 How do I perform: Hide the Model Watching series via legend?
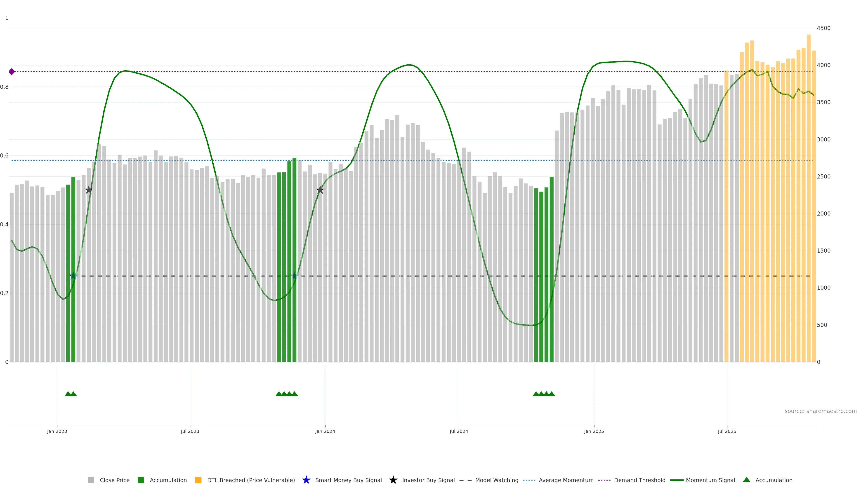(x=496, y=480)
